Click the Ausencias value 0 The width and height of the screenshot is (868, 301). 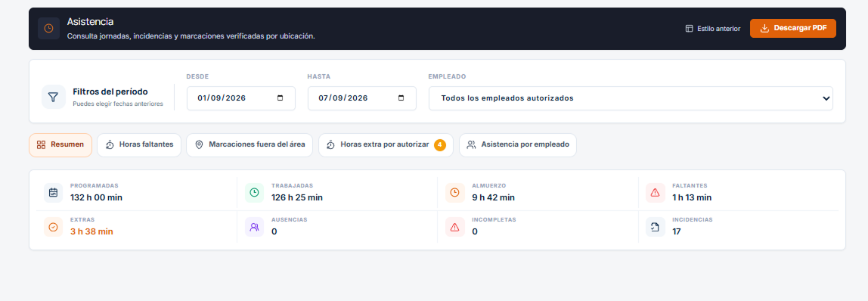click(x=274, y=231)
